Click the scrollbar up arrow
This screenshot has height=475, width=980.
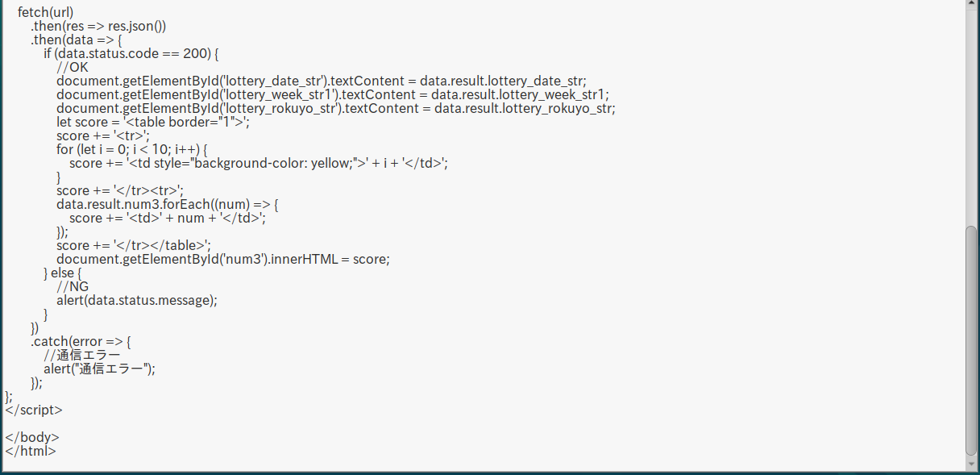971,4
